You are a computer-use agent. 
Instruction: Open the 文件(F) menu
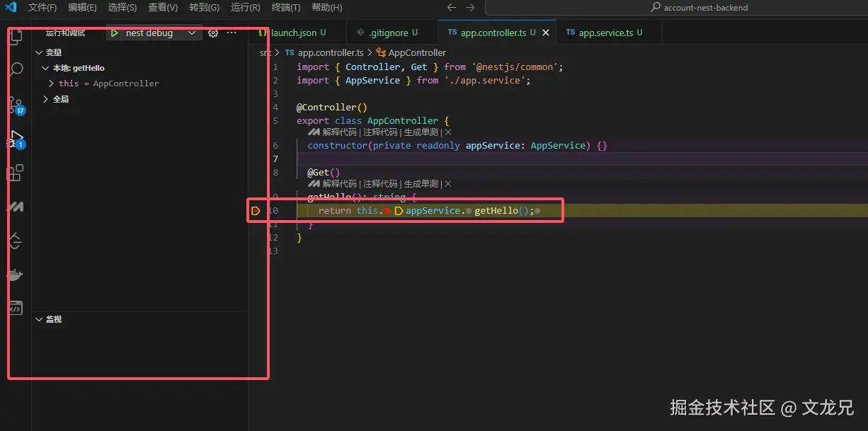coord(42,8)
